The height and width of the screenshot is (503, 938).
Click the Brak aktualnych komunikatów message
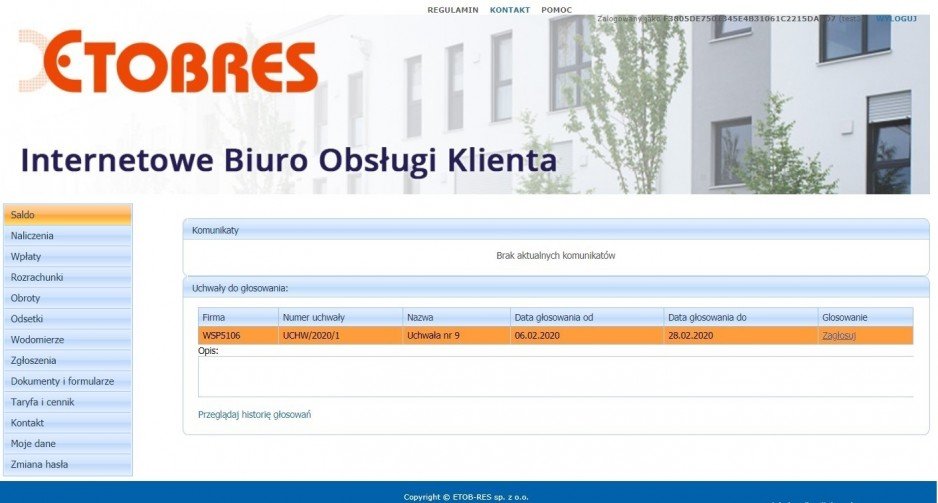click(556, 255)
